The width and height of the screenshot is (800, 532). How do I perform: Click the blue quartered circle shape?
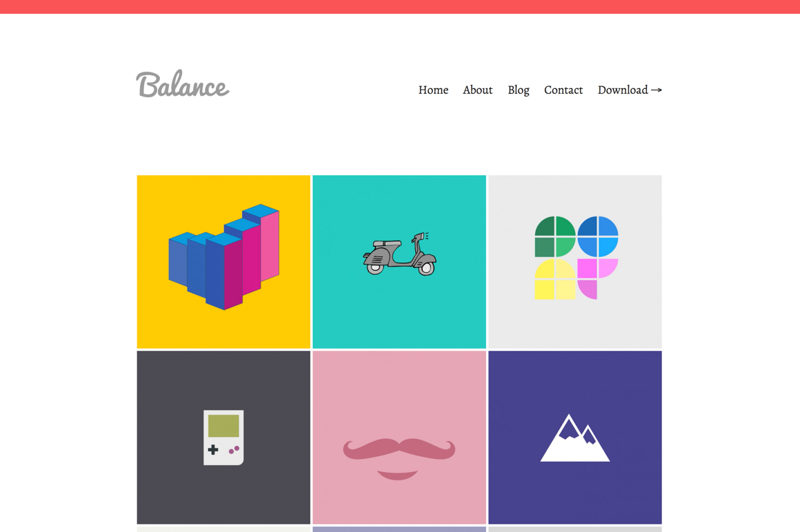point(597,236)
